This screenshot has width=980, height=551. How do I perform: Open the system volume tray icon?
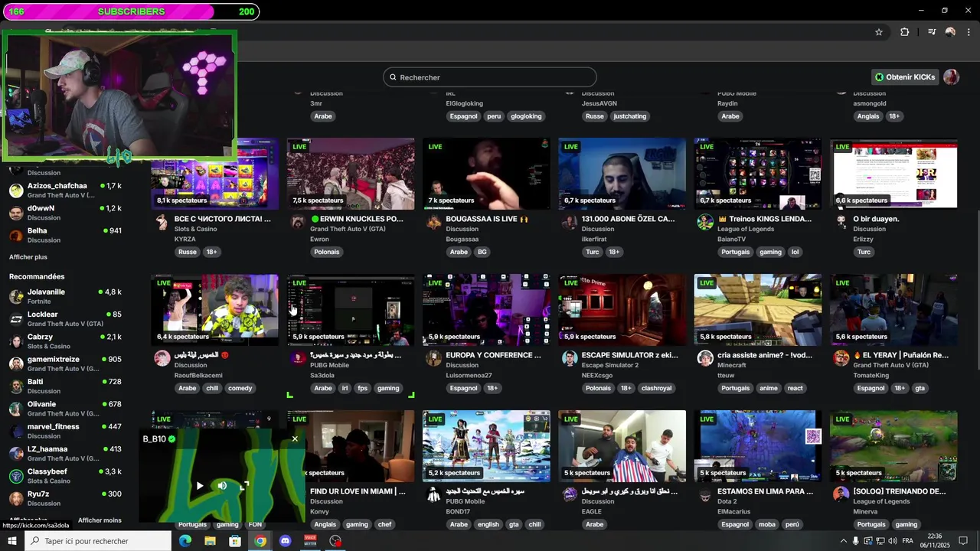(x=893, y=541)
